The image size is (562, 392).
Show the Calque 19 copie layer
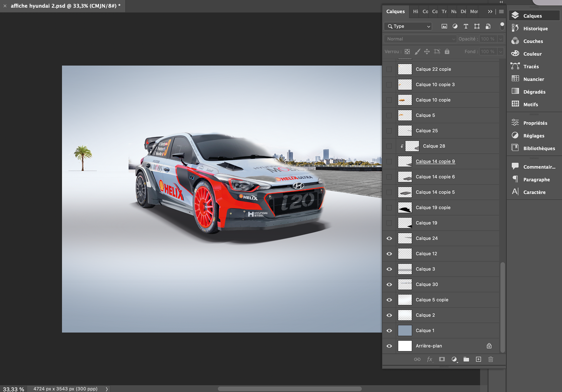tap(389, 208)
